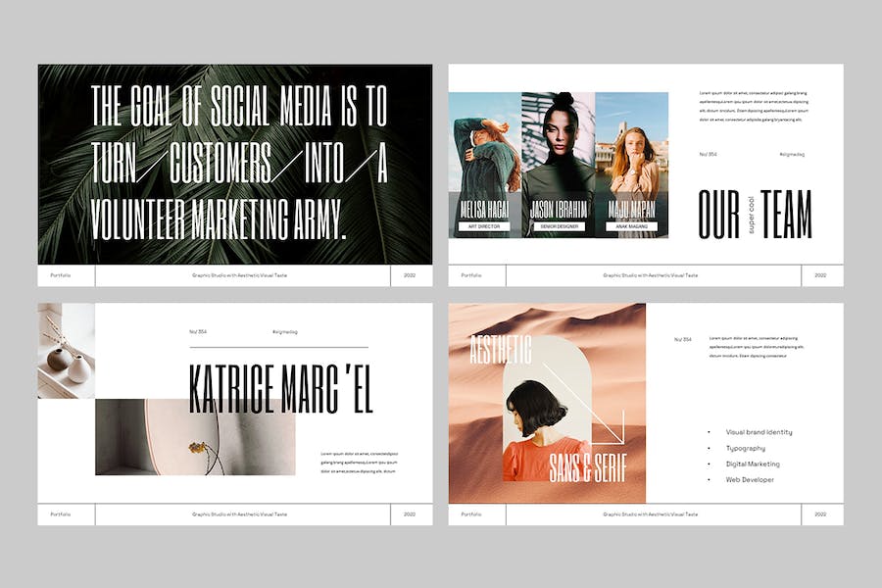Click the SANS & SERIF title text
This screenshot has width=882, height=588.
click(x=585, y=468)
